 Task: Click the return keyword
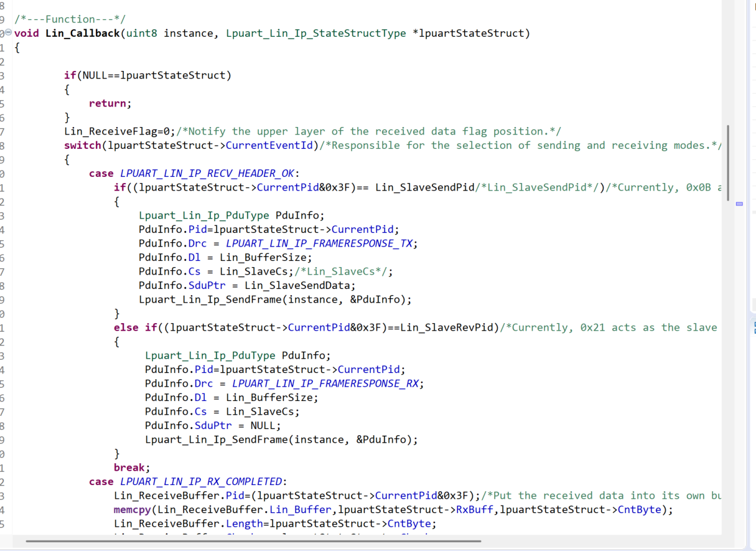tap(108, 103)
